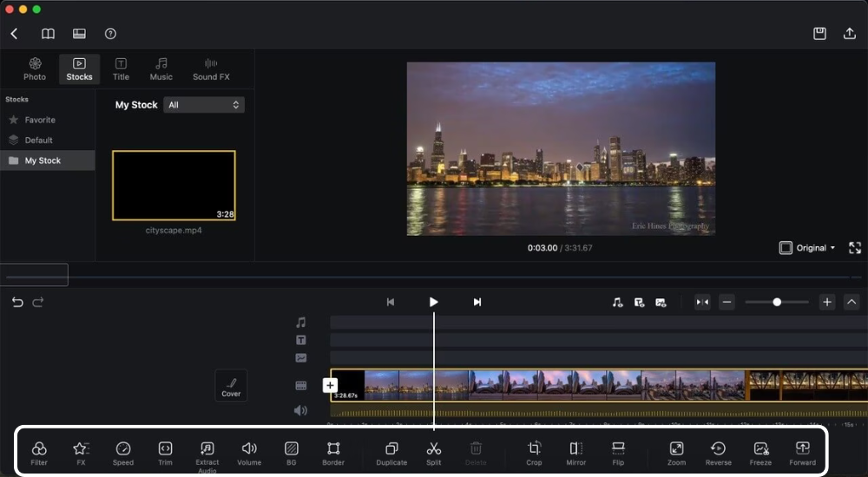The image size is (868, 477).
Task: Collapse the timeline panel with chevron
Action: pos(852,302)
